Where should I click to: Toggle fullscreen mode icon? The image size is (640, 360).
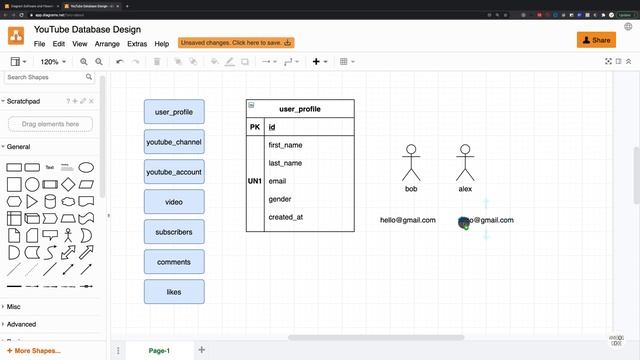[608, 61]
